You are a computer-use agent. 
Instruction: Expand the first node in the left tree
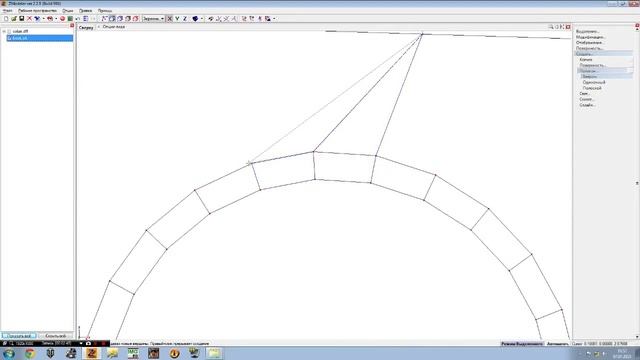4,31
